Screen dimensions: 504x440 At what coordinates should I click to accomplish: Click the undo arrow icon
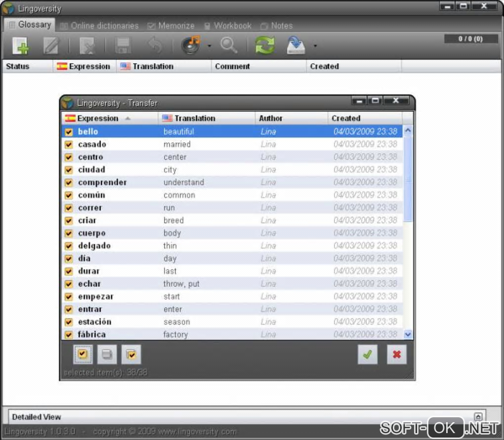click(155, 45)
